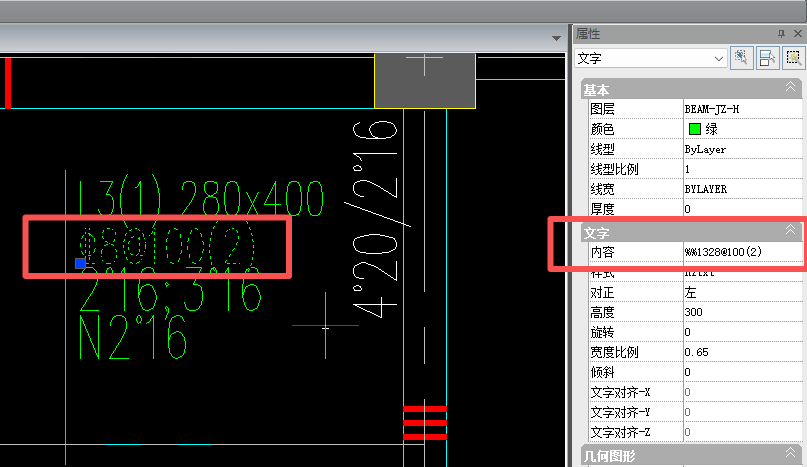Click the 文字对齐-Y row label
The width and height of the screenshot is (807, 467).
(x=620, y=412)
